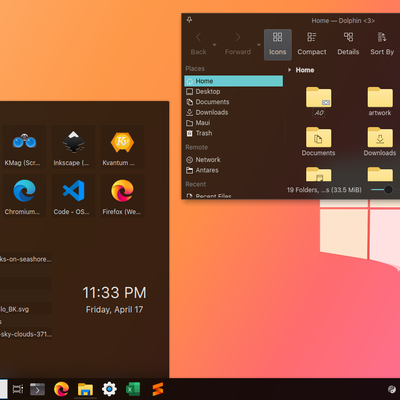The width and height of the screenshot is (400, 400).
Task: Click the breadcrumb arrow before Home
Action: [289, 70]
